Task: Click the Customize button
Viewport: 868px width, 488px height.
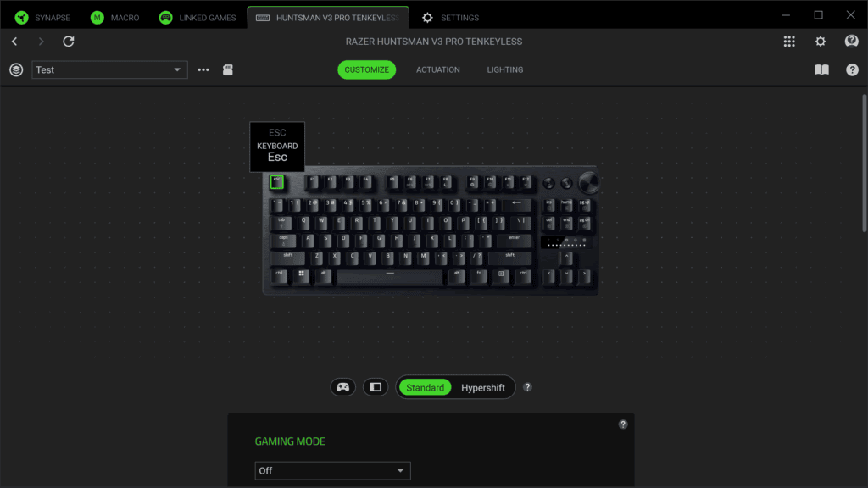Action: click(366, 69)
